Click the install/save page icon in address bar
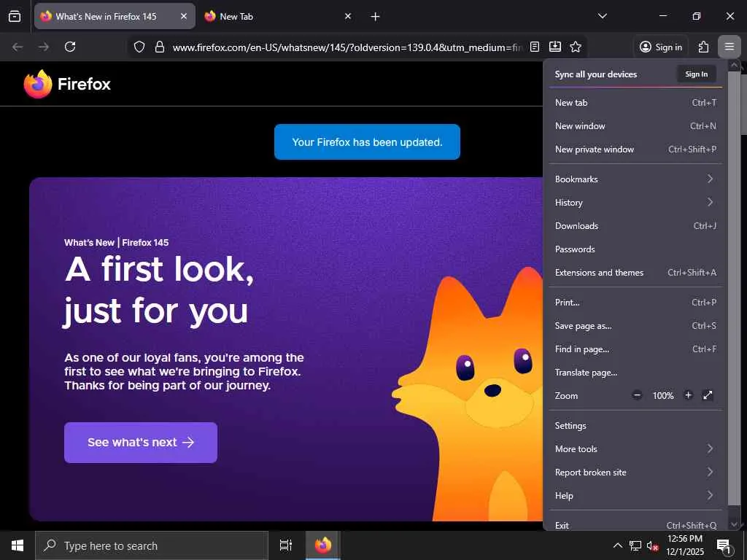Image resolution: width=747 pixels, height=560 pixels. [x=555, y=47]
